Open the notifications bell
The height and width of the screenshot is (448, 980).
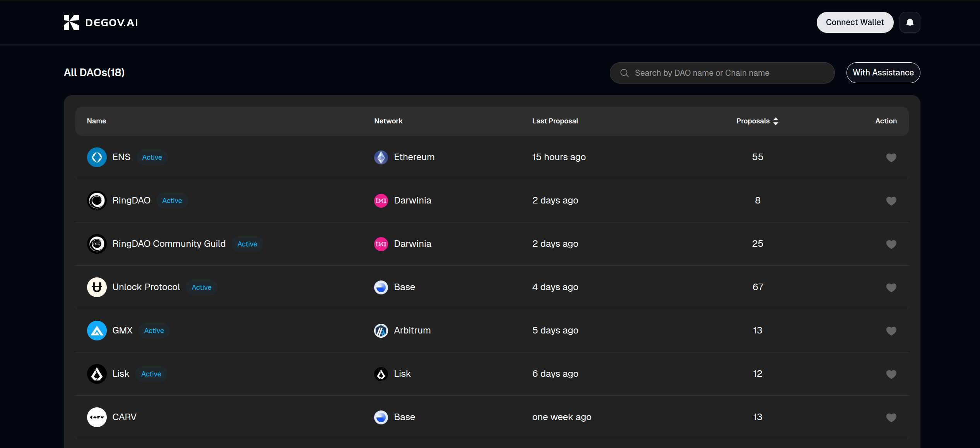click(x=910, y=22)
